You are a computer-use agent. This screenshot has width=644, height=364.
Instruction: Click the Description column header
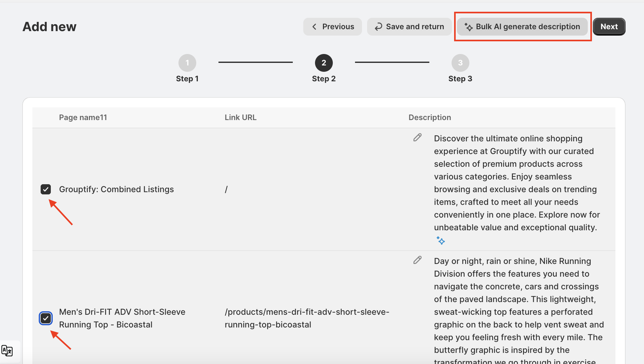(429, 118)
